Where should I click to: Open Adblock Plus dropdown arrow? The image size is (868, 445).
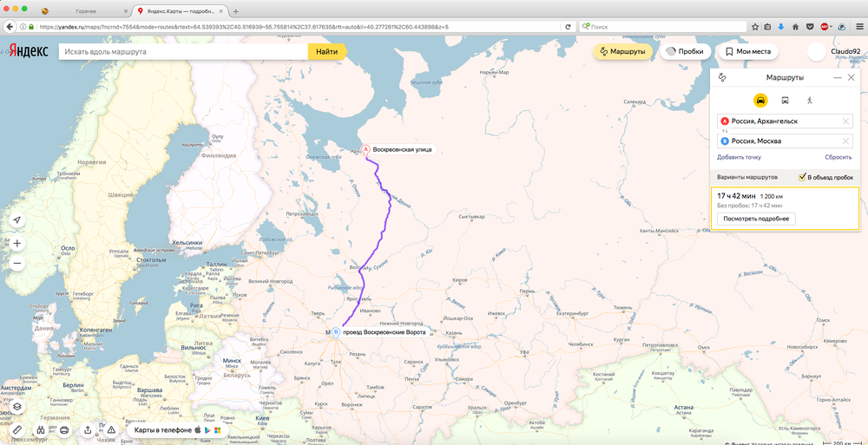(831, 27)
